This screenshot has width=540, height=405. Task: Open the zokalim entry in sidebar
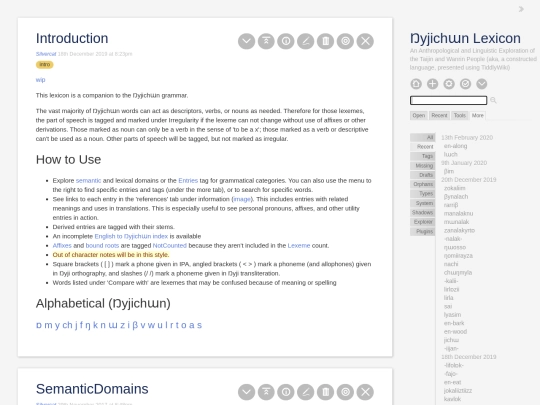click(x=455, y=188)
